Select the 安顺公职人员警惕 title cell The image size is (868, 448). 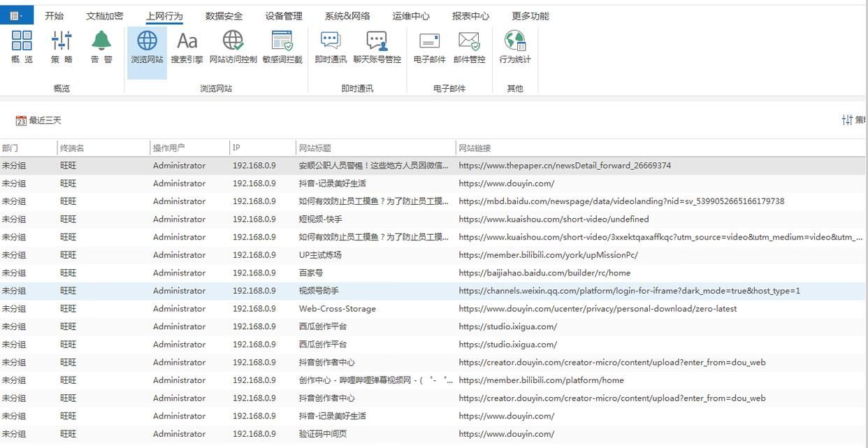[374, 166]
